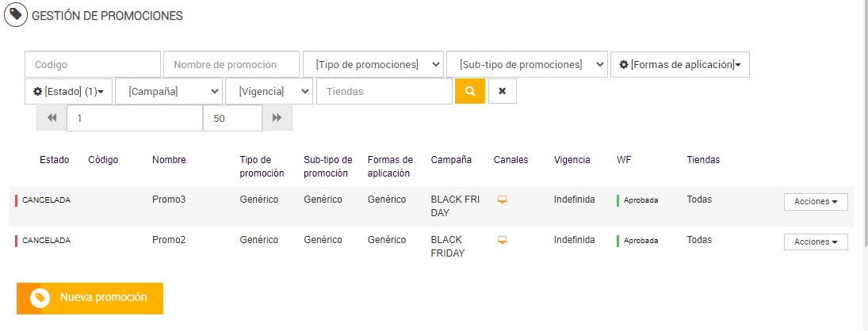Screen dimensions: 868x331
Task: Click the Nombre de promoción field
Action: point(231,64)
